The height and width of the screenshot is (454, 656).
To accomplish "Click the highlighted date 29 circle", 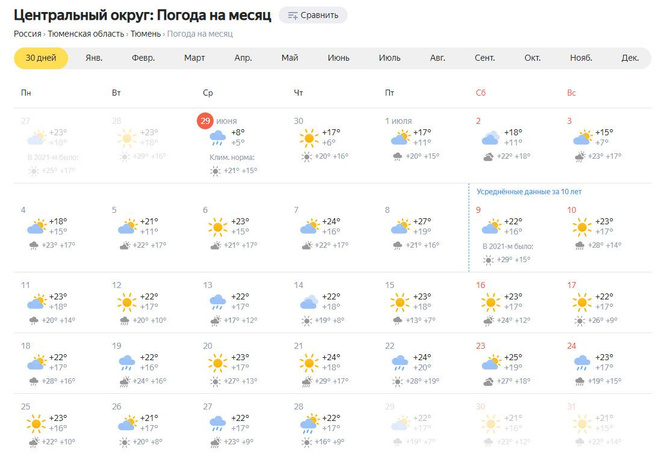I will point(205,120).
